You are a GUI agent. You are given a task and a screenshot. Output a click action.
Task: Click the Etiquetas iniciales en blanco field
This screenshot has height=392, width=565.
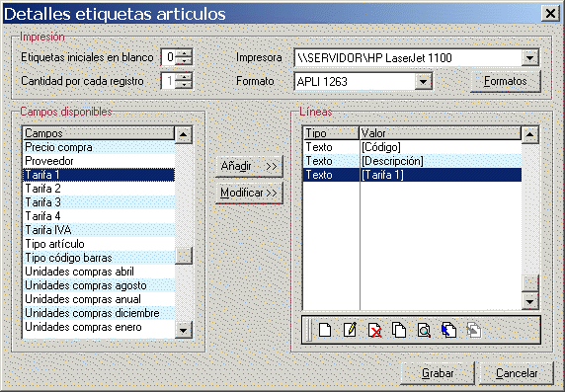[x=169, y=57]
